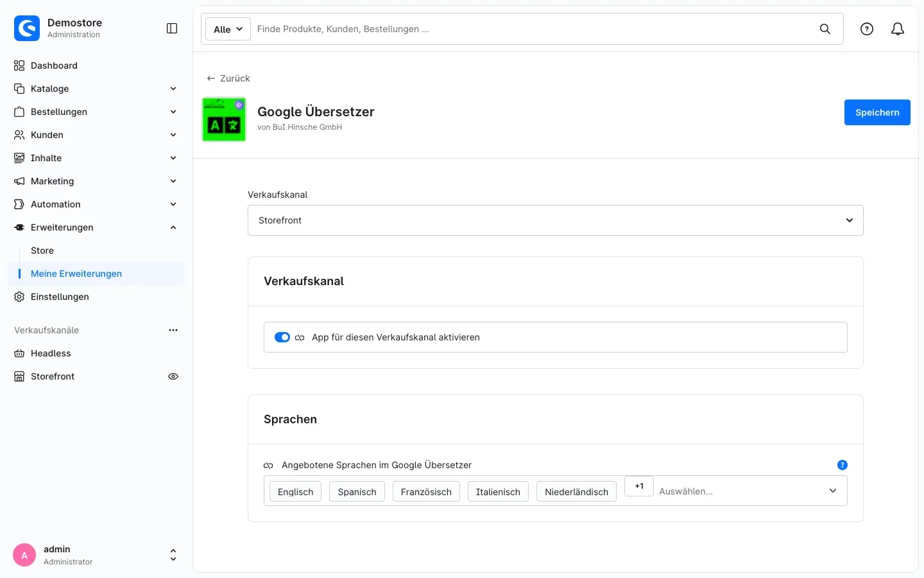This screenshot has width=924, height=578.
Task: Open the help question mark icon
Action: point(867,29)
